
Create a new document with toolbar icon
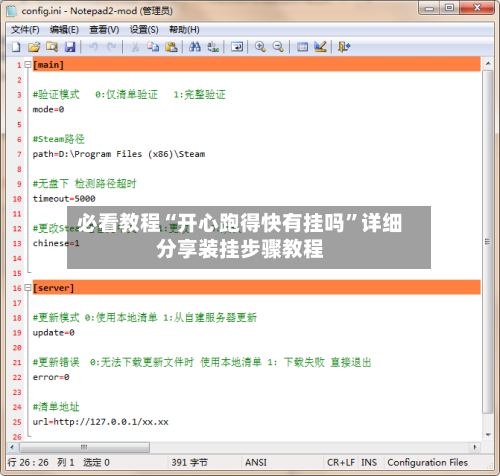pyautogui.click(x=16, y=47)
